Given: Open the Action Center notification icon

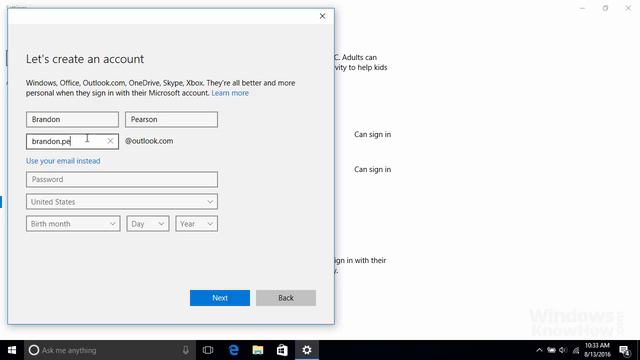Looking at the screenshot, I should [625, 350].
